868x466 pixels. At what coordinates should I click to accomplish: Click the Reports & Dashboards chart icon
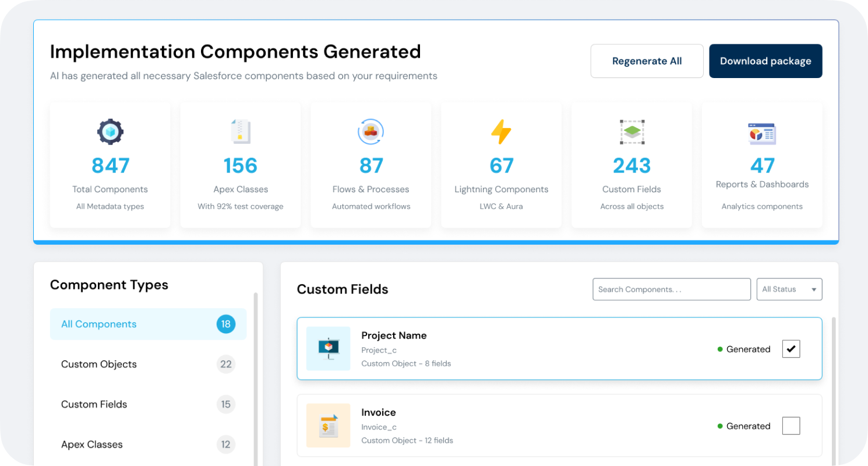tap(762, 133)
